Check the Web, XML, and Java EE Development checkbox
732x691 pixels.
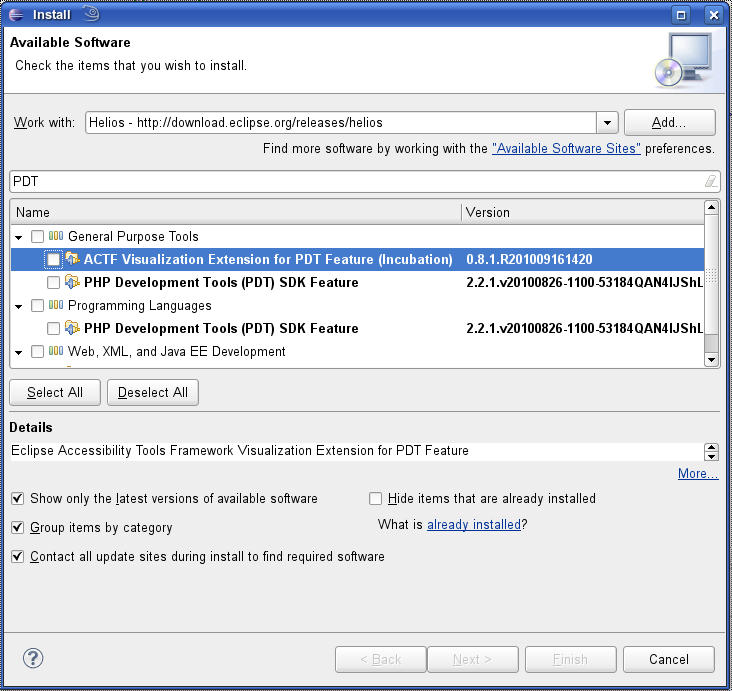[37, 351]
